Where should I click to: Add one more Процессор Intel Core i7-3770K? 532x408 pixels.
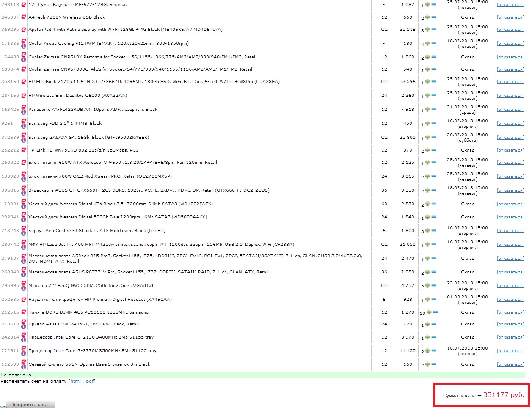427,351
